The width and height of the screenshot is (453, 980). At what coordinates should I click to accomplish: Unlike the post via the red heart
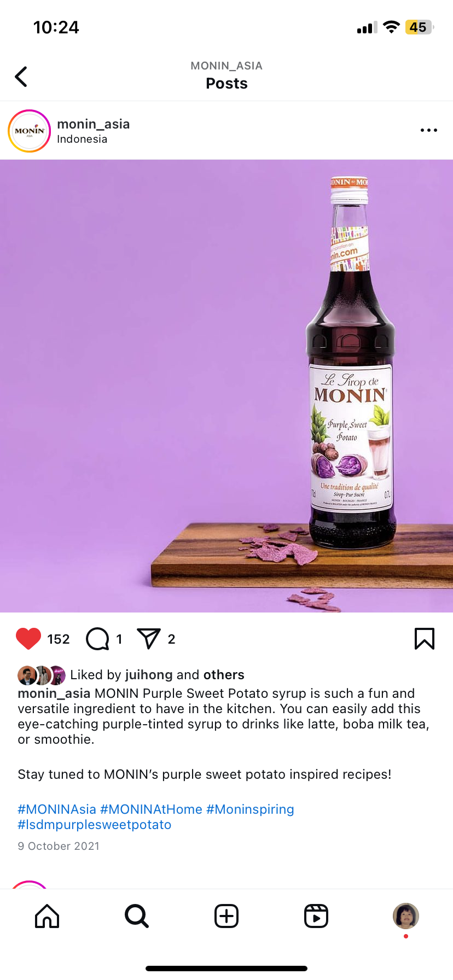(28, 639)
